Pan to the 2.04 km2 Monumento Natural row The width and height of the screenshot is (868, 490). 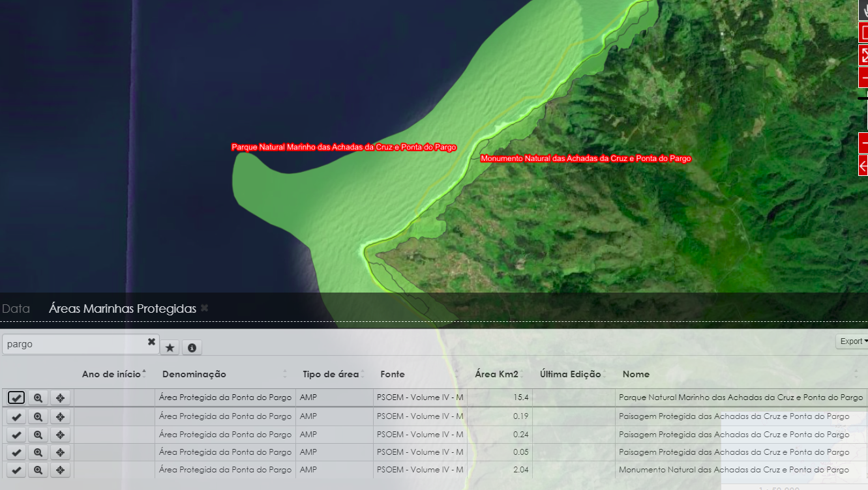pos(60,470)
